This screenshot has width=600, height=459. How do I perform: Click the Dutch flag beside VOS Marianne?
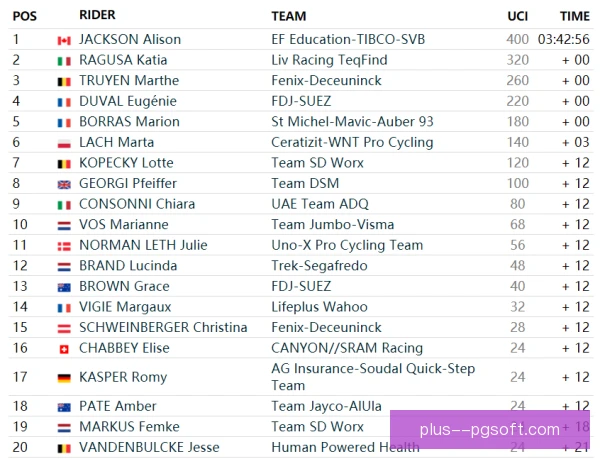coord(64,226)
